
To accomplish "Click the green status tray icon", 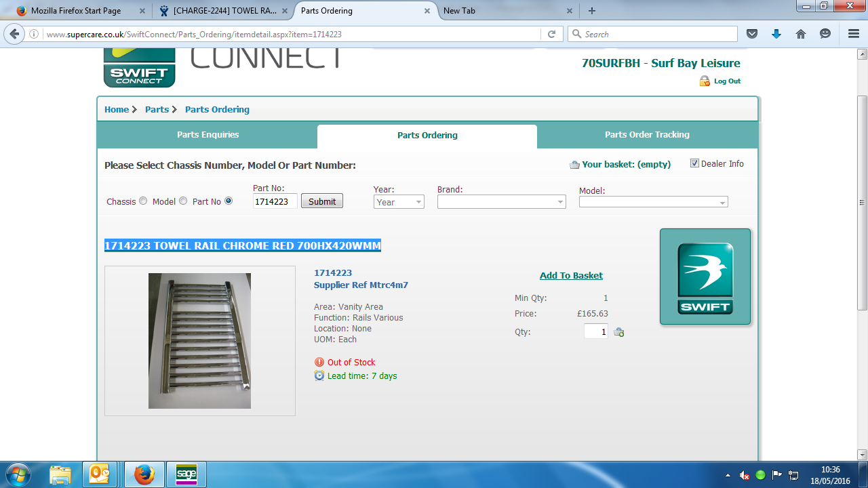I will pyautogui.click(x=760, y=475).
